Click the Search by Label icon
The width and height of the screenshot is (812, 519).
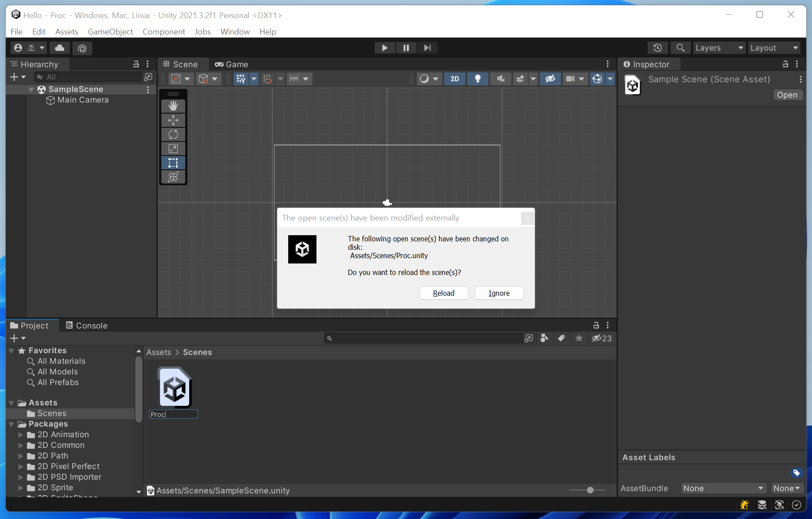pos(561,338)
